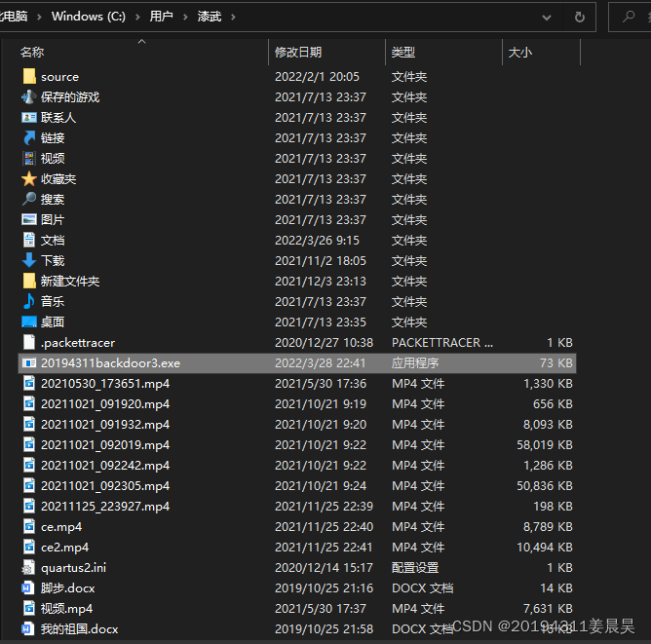Click date 2019/10/25 21:16

324,588
